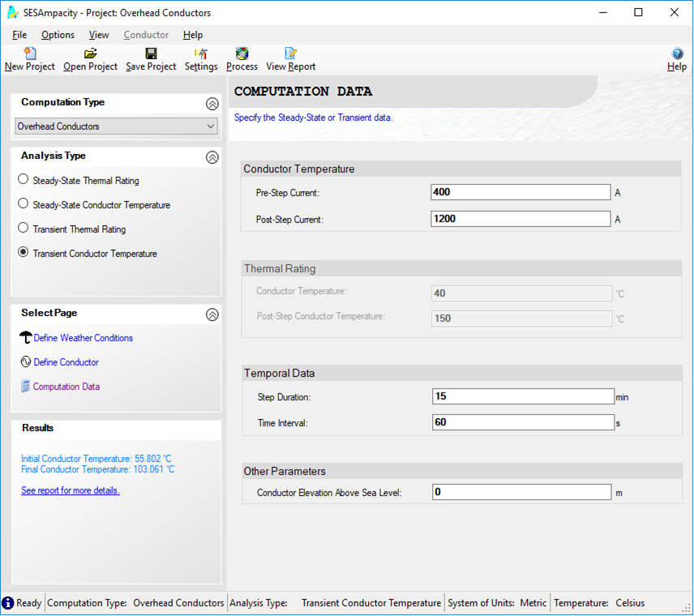Collapse the Analysis Type panel
This screenshot has width=694, height=616.
(212, 157)
